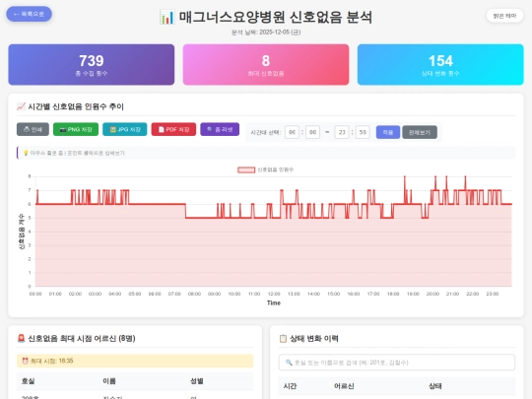Click the 상태 column header
Image resolution: width=532 pixels, height=399 pixels.
coord(435,386)
